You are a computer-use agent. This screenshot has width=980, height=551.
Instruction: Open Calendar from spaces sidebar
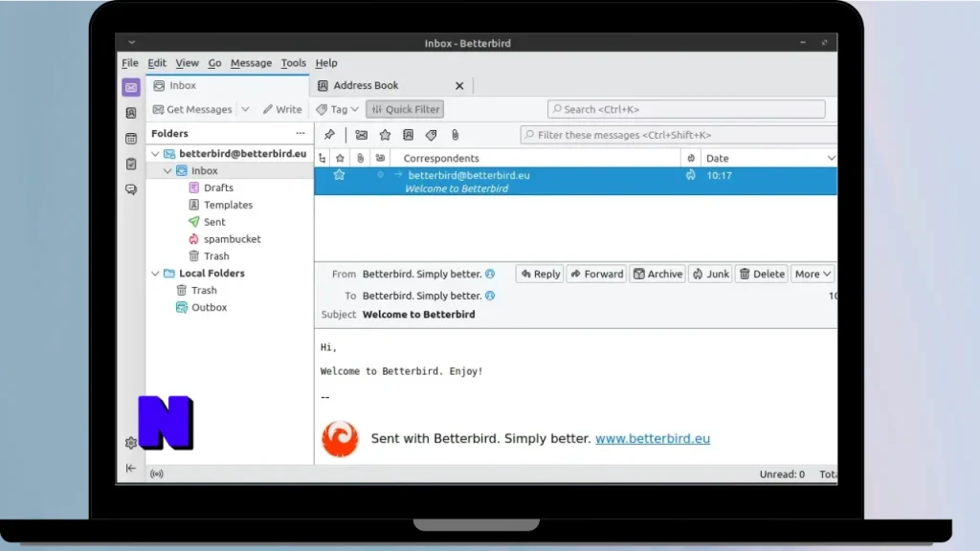coord(130,139)
